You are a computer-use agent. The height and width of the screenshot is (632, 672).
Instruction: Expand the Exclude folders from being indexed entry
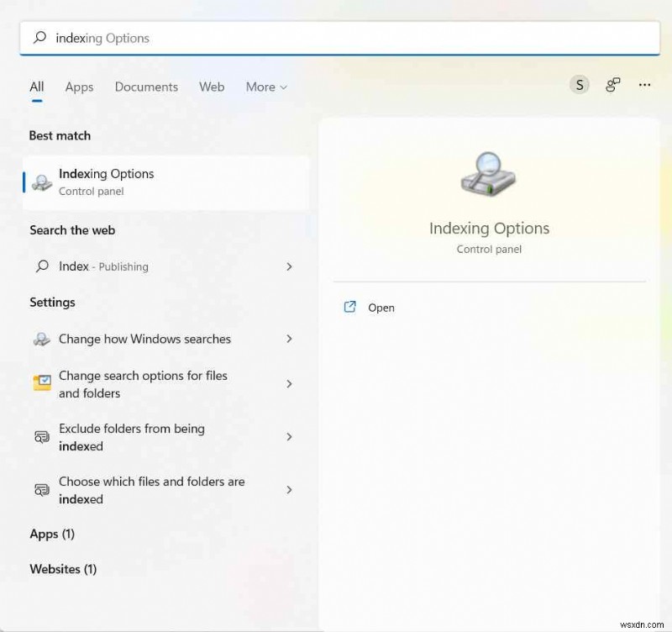290,437
